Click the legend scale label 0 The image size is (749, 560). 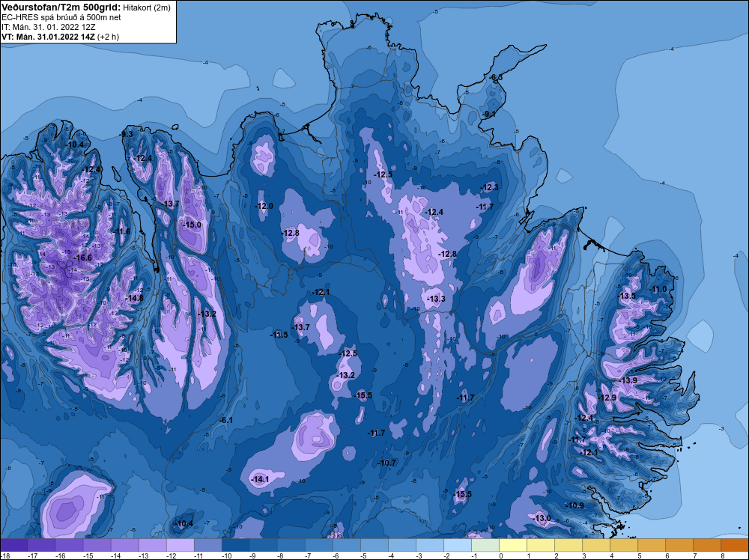[500, 556]
